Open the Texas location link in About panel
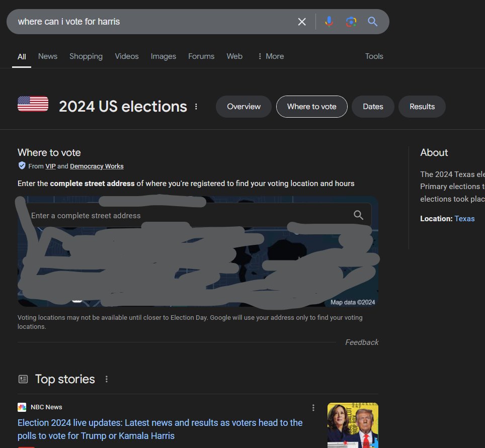Viewport: 485px width, 448px height. [x=464, y=219]
